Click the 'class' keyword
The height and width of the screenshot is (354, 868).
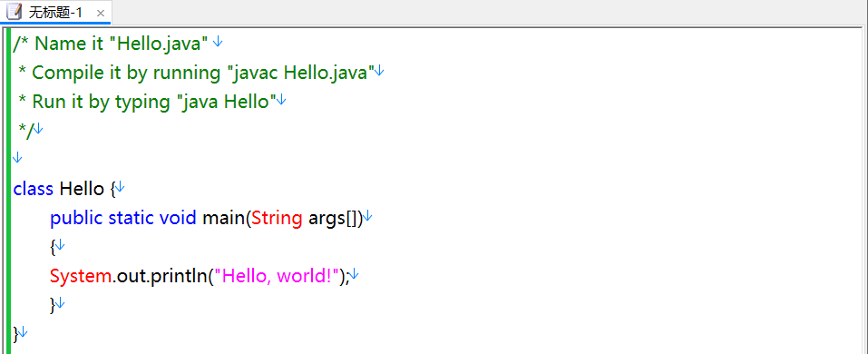pyautogui.click(x=34, y=189)
